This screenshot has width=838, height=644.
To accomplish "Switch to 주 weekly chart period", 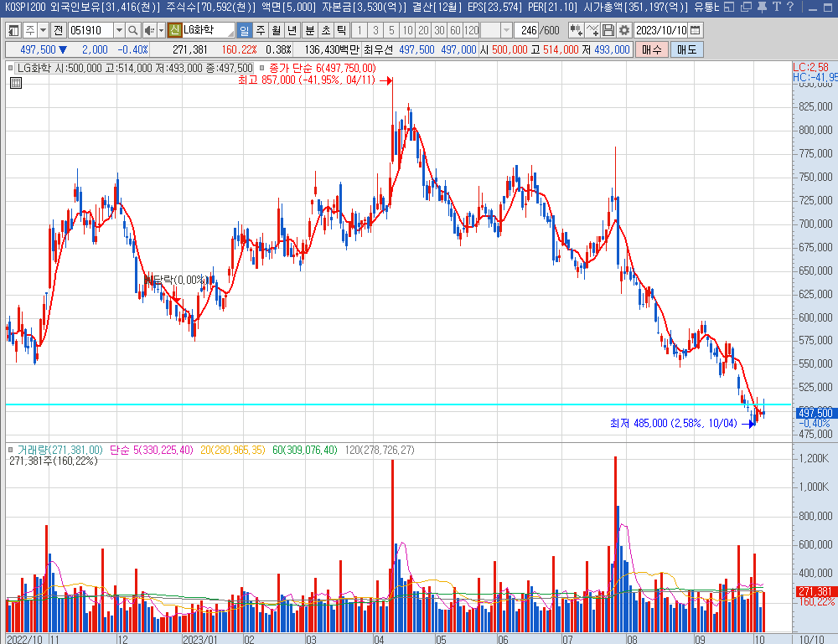I will (x=261, y=30).
